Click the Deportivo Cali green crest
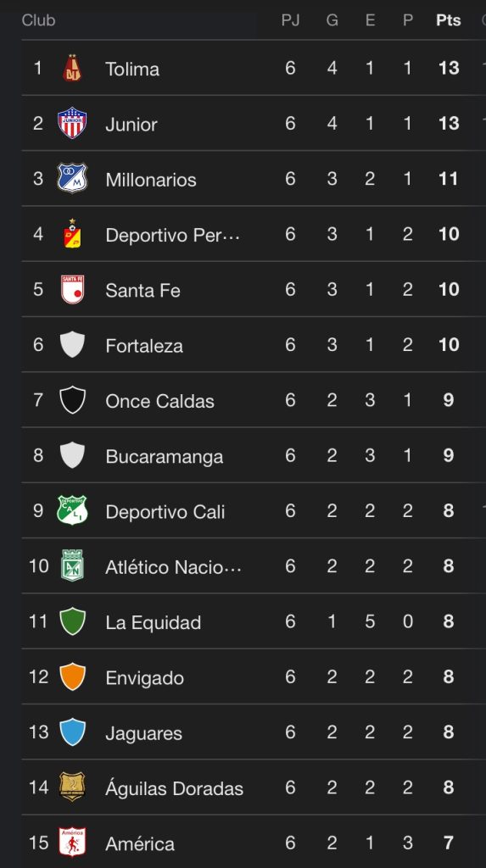The width and height of the screenshot is (486, 868). point(72,510)
